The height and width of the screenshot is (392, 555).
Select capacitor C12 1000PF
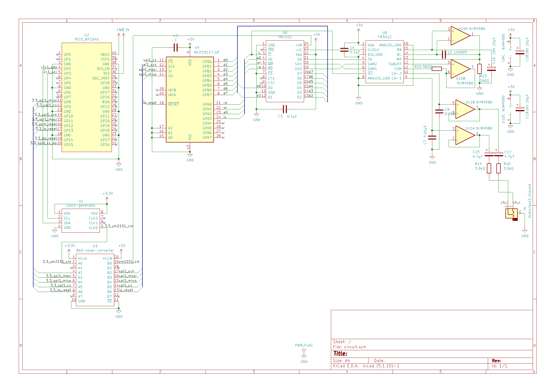pos(444,55)
